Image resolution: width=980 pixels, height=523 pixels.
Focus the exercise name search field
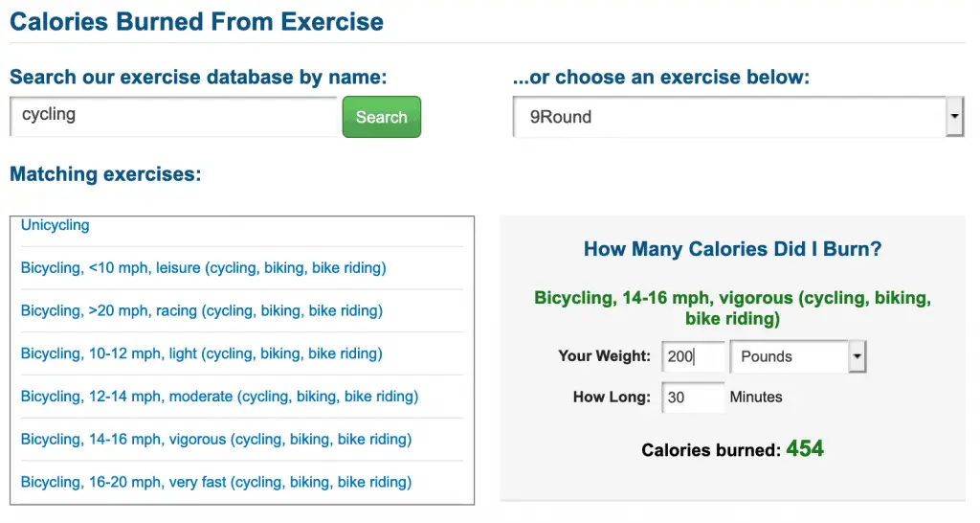[174, 117]
